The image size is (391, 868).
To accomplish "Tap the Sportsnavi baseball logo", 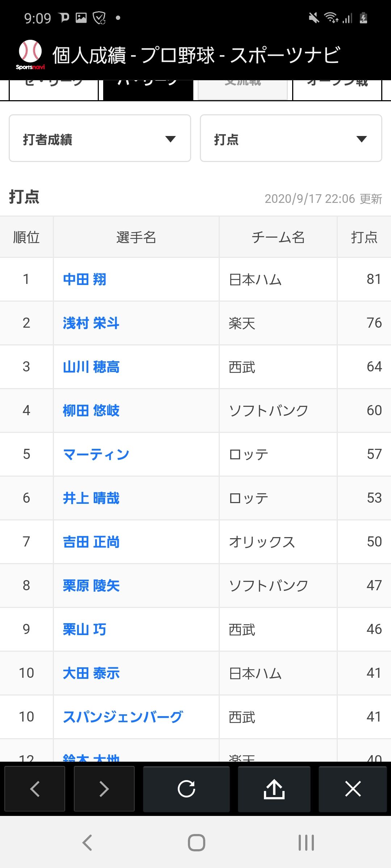I will (x=30, y=55).
